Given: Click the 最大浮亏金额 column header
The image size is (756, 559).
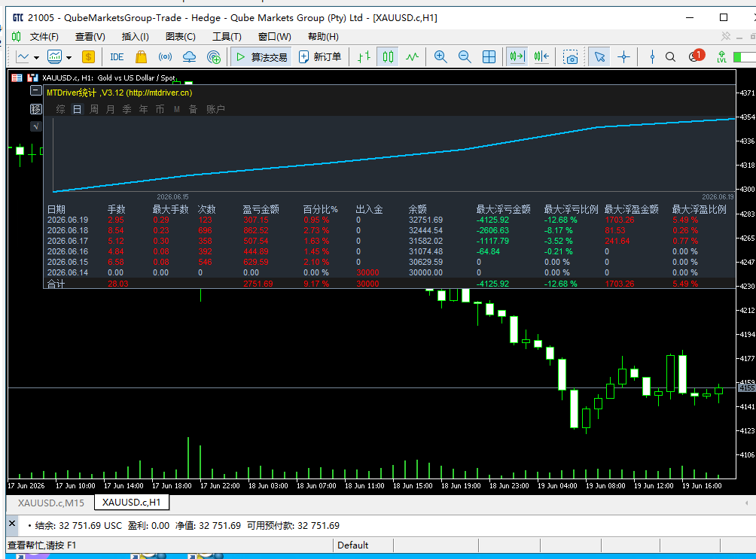Looking at the screenshot, I should (503, 209).
